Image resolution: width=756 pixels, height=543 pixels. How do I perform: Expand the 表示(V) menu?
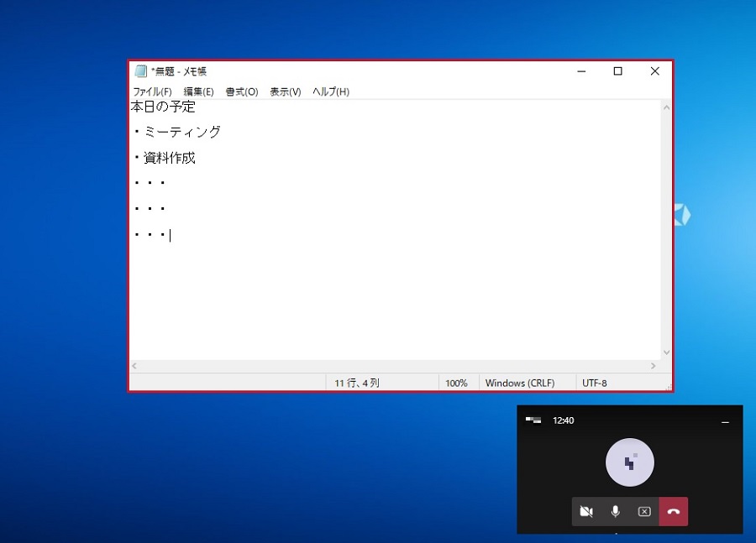click(285, 91)
